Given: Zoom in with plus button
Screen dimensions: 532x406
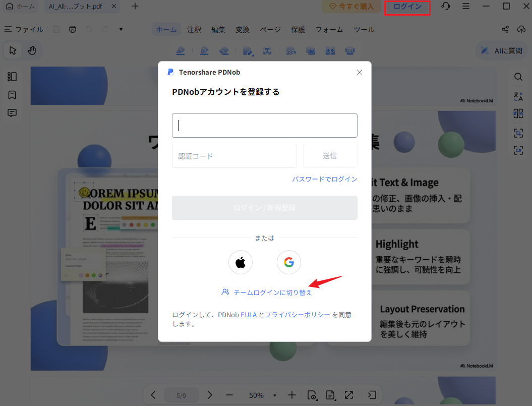Looking at the screenshot, I should [292, 395].
